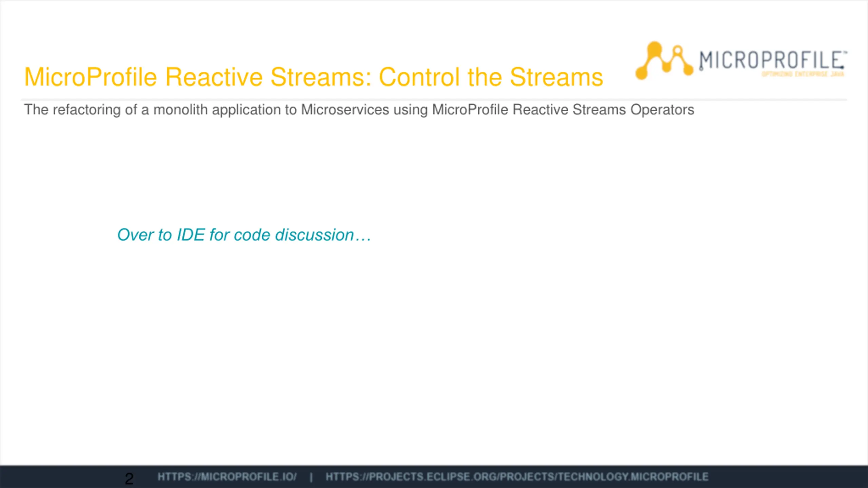The height and width of the screenshot is (488, 868).
Task: Open the https://microprofile.io/ link in the footer
Action: 227,477
